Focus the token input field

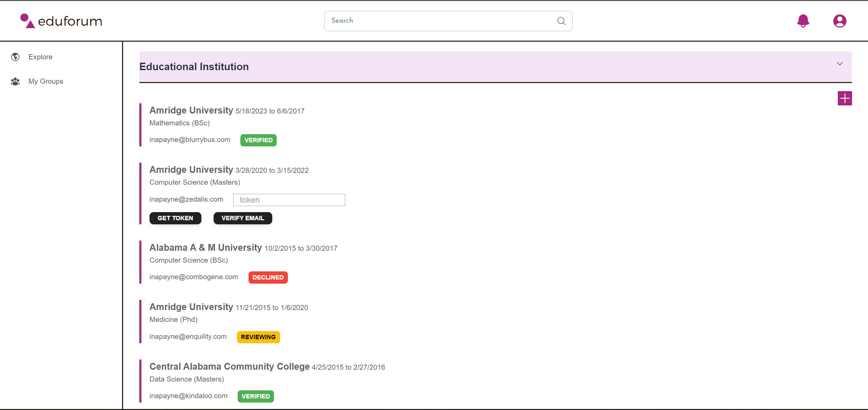coord(289,200)
